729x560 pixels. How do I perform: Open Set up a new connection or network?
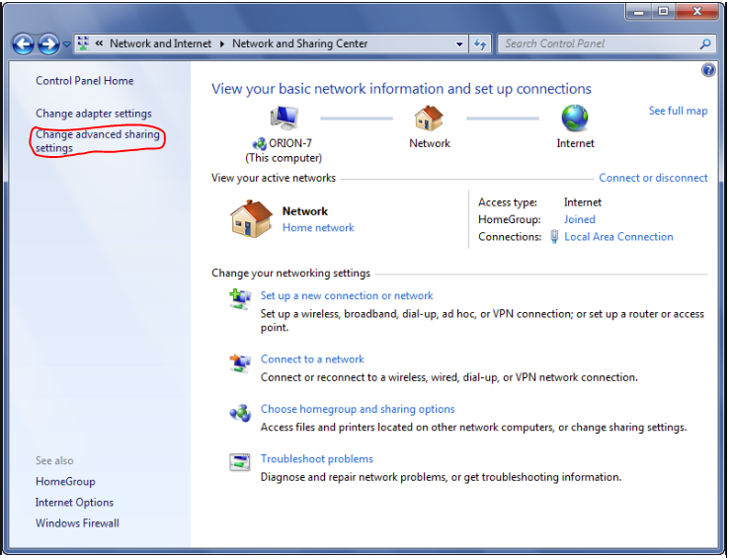(347, 295)
